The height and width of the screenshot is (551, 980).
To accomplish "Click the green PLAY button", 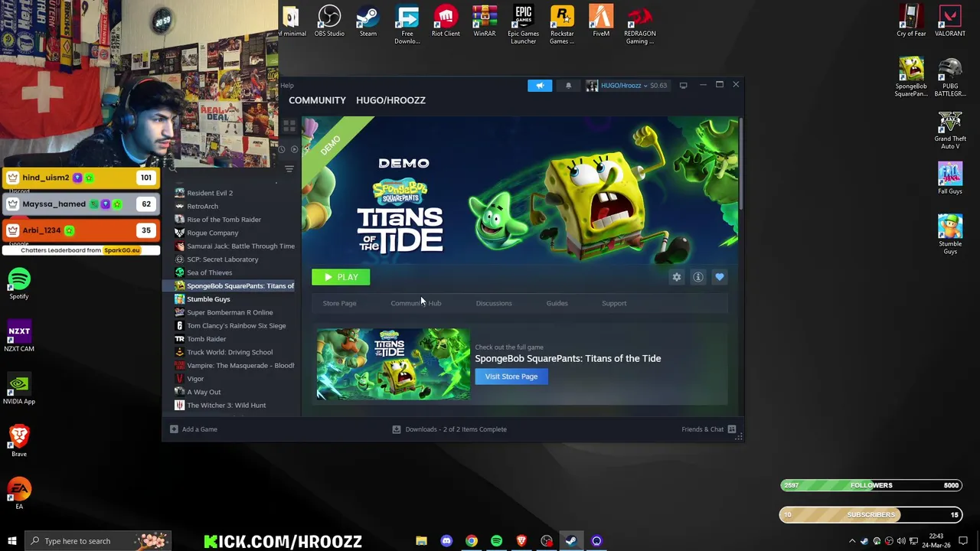I will click(341, 277).
